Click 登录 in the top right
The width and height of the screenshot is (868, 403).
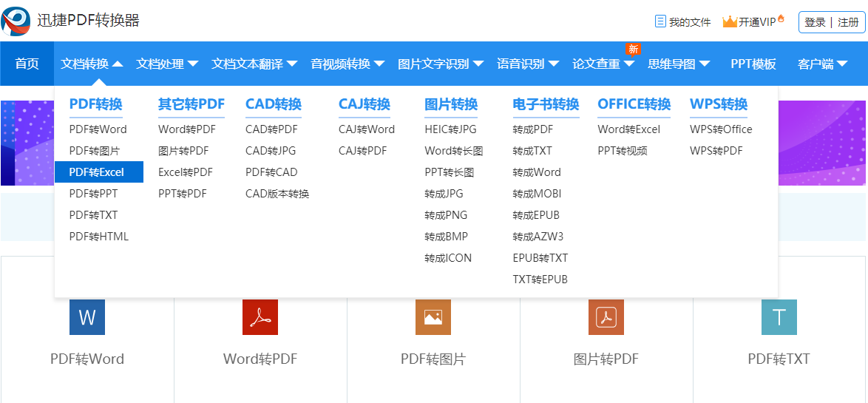click(815, 22)
